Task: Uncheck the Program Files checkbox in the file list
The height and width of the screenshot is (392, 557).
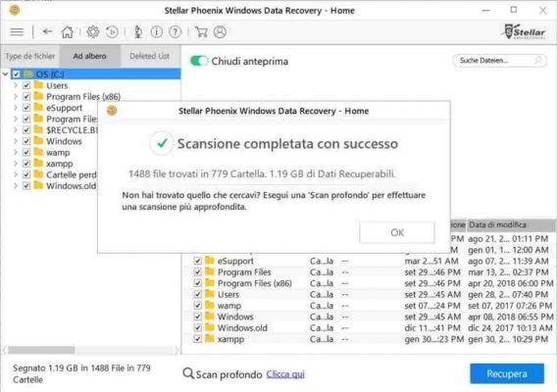Action: (198, 272)
